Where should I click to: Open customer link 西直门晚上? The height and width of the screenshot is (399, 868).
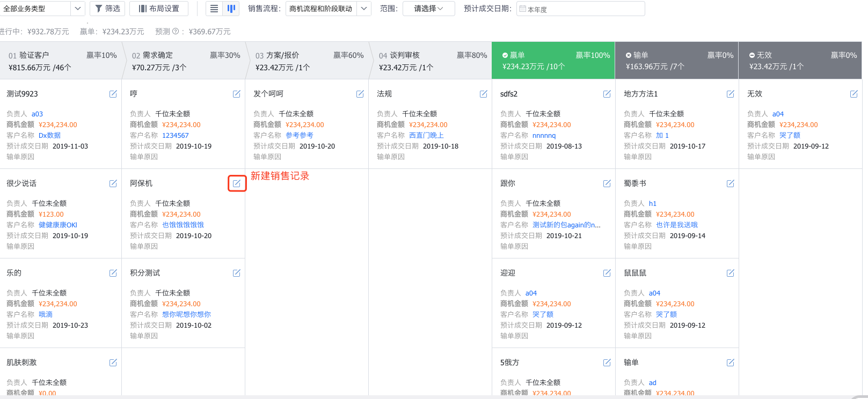[x=426, y=136]
